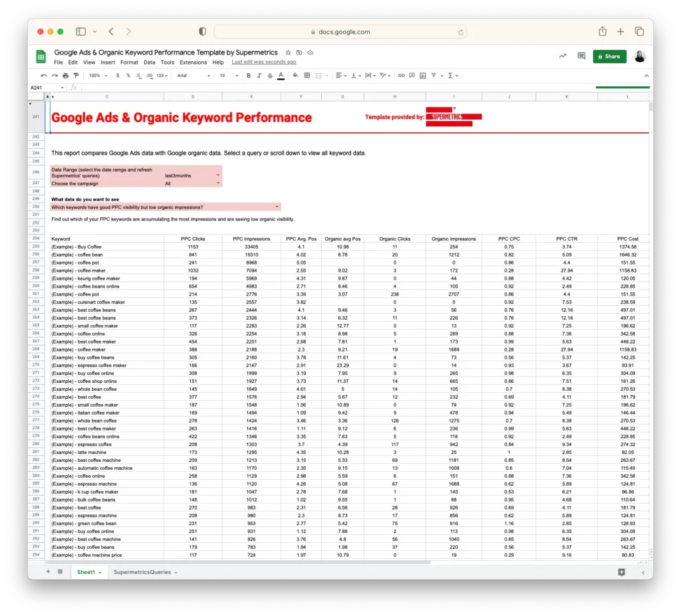The image size is (681, 616).
Task: Create a filter with the funnel icon
Action: click(x=433, y=75)
